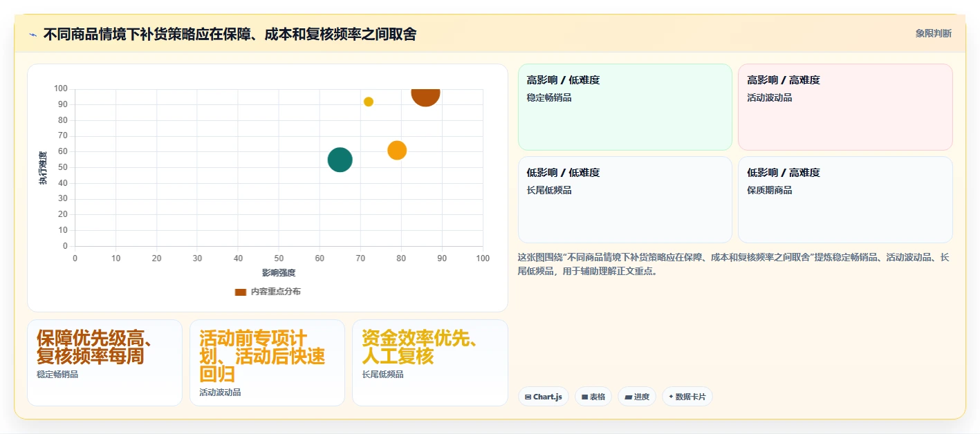Click the teal bubble in the chart
Viewport: 980px width, 434px height.
click(340, 160)
